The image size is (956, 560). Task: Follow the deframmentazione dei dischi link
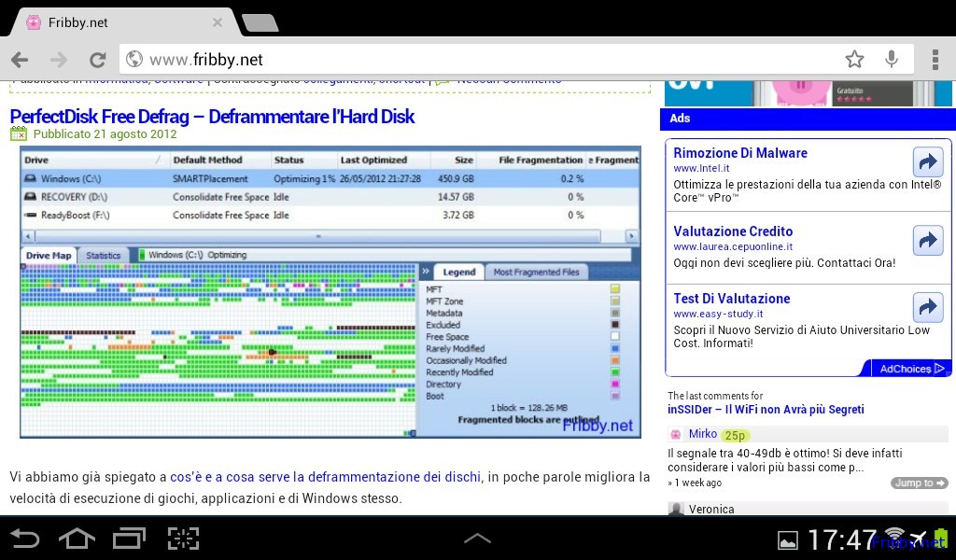click(x=325, y=477)
